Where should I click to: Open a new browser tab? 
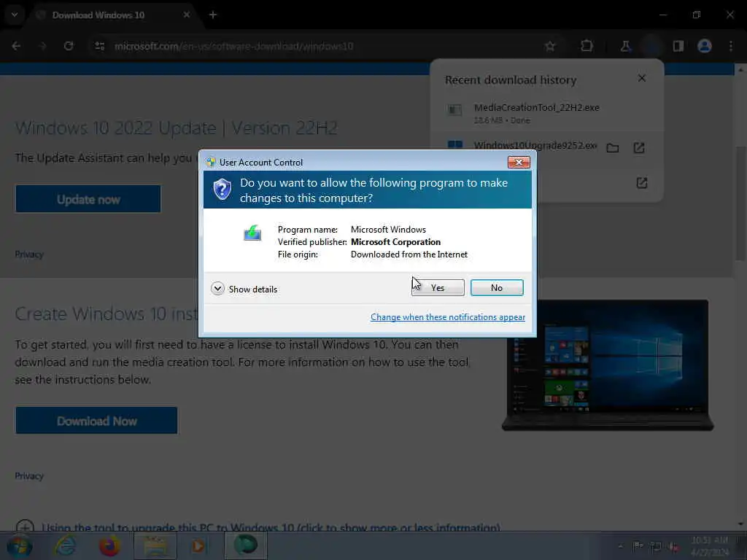click(x=213, y=15)
